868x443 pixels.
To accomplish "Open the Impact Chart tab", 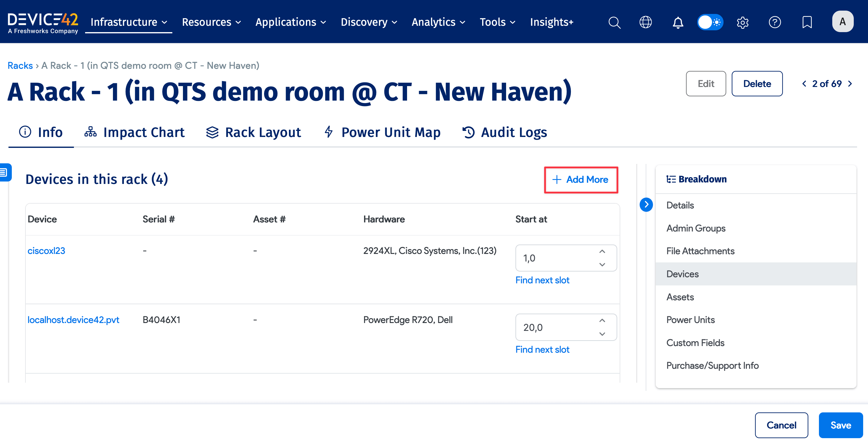I will [x=144, y=132].
